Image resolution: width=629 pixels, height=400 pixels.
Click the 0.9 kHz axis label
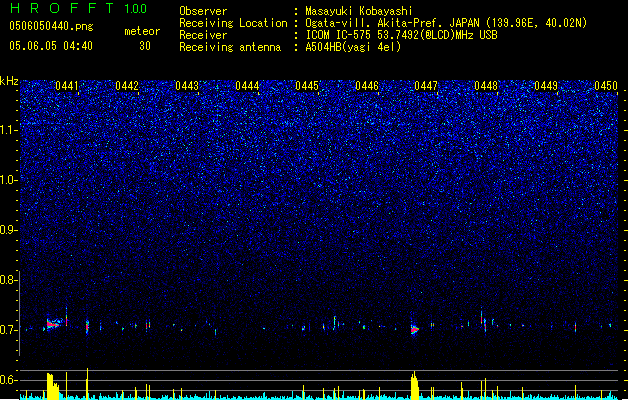[x=8, y=229]
